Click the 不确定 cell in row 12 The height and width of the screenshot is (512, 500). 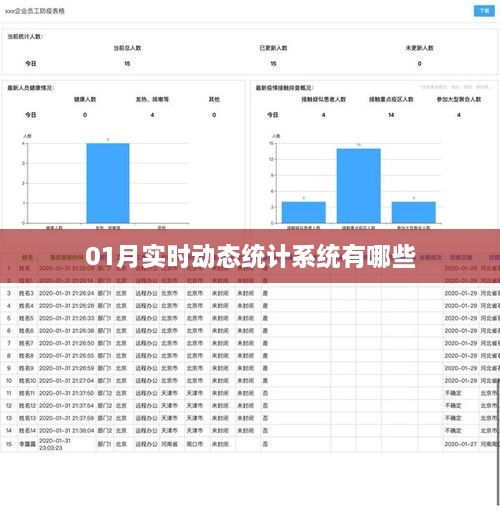(x=453, y=406)
